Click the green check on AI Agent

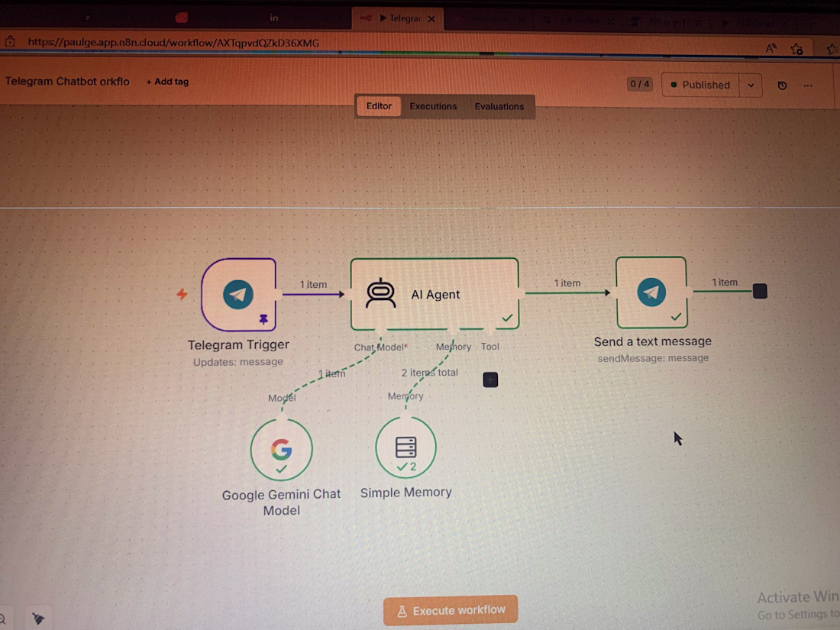pos(507,318)
